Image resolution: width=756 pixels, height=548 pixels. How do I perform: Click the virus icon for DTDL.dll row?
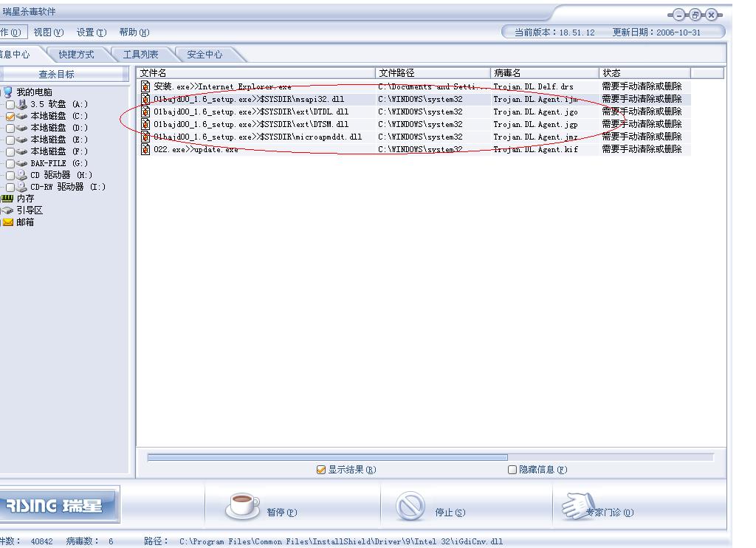click(145, 112)
